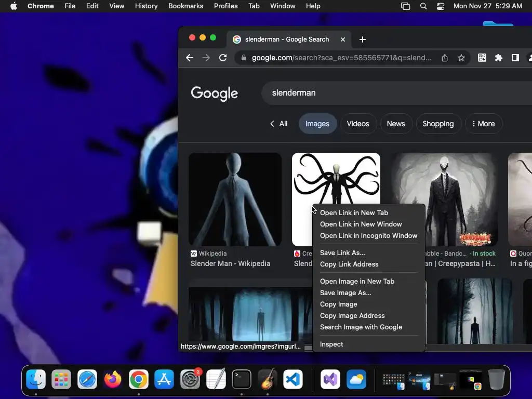Open the Extensions puzzle piece menu

click(x=498, y=58)
